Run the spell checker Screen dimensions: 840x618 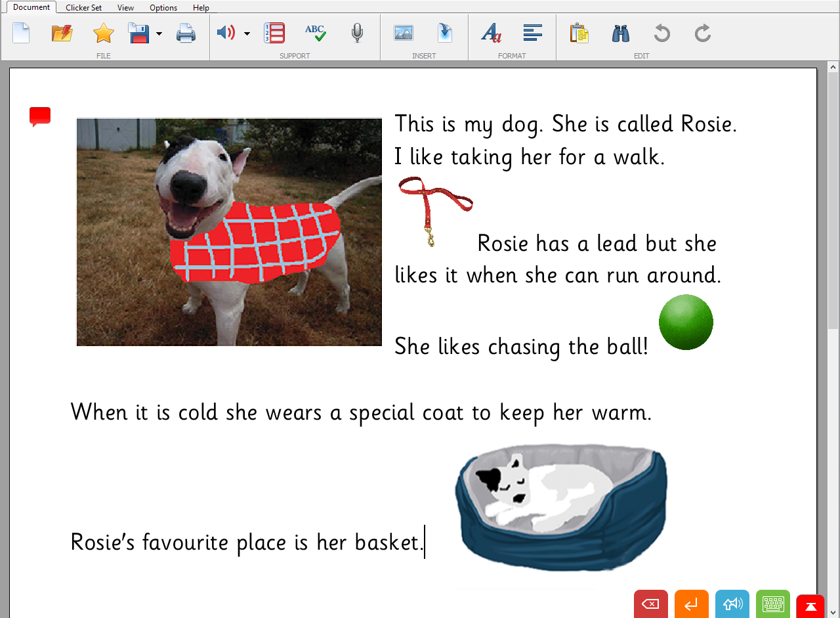(x=314, y=33)
